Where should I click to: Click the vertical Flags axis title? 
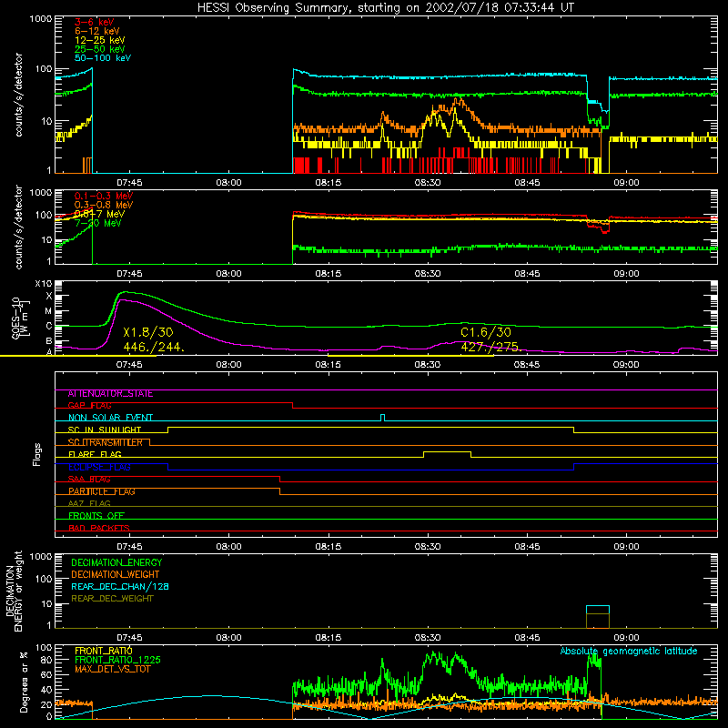point(37,454)
